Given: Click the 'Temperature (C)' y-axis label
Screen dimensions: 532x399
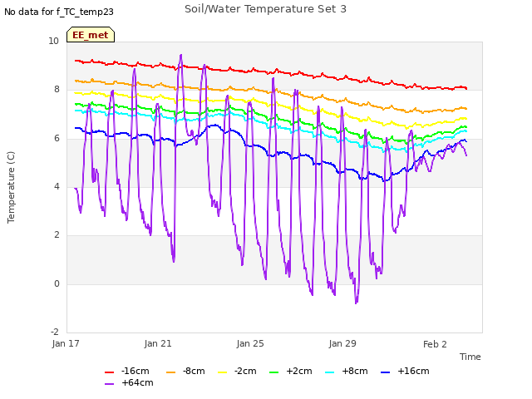Looking at the screenshot, I should [11, 187].
